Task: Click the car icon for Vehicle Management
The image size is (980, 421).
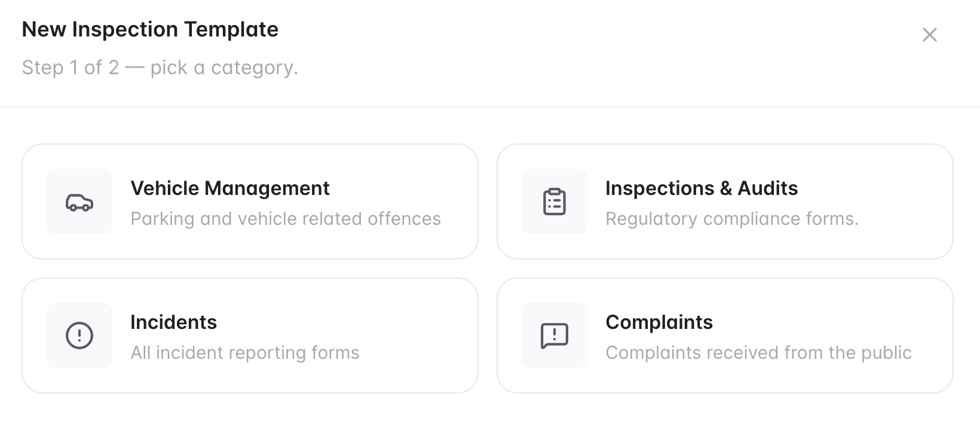Action: point(79,202)
